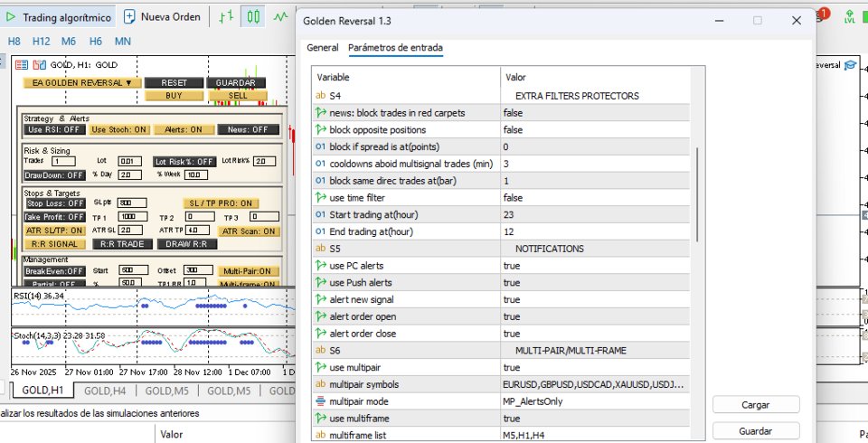Click the Variable column header
868x443 pixels.
406,77
